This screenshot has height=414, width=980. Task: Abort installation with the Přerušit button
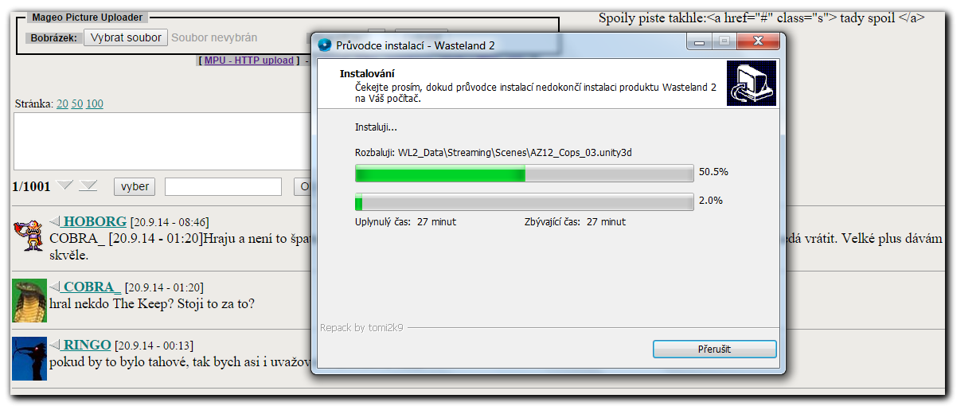coord(714,350)
